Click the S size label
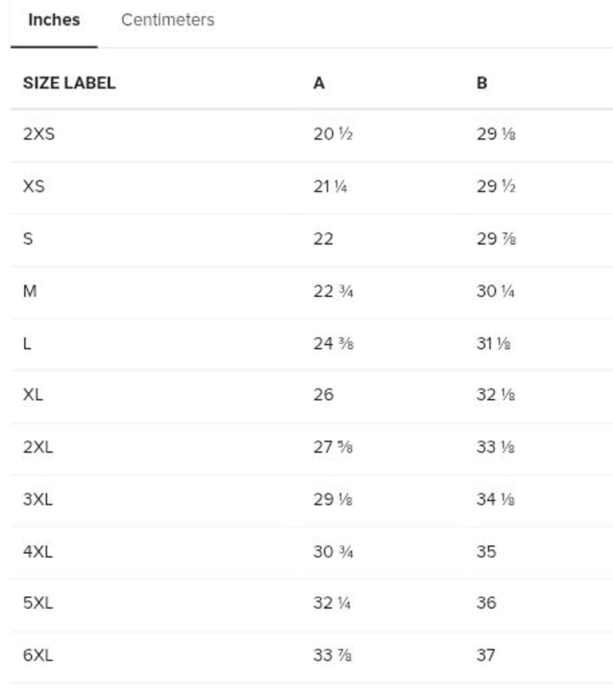This screenshot has height=700, width=613. pyautogui.click(x=28, y=239)
